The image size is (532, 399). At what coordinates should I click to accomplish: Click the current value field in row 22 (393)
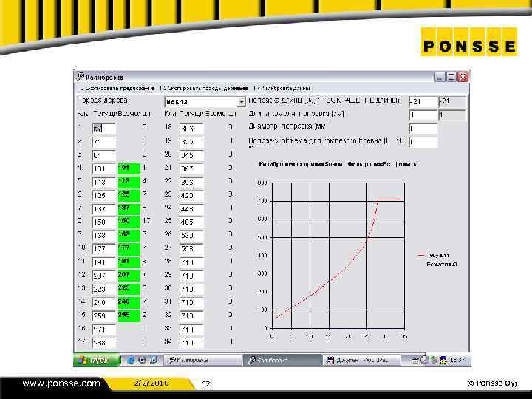point(191,182)
